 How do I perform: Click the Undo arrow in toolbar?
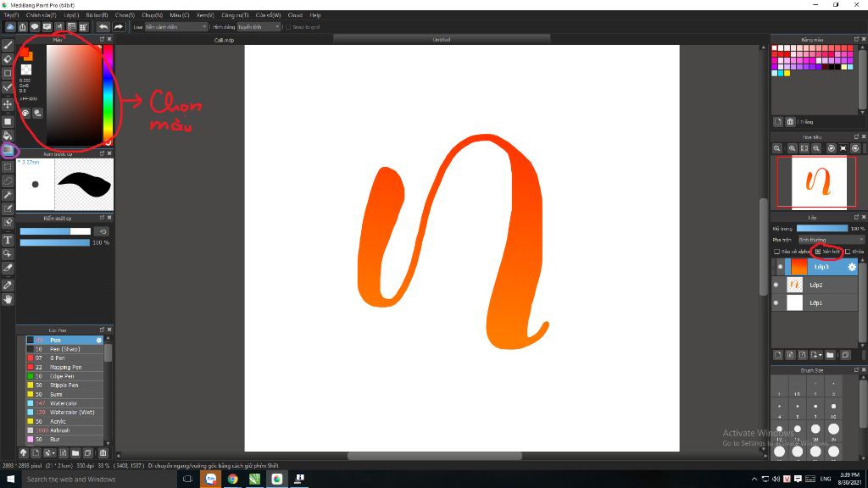[103, 26]
